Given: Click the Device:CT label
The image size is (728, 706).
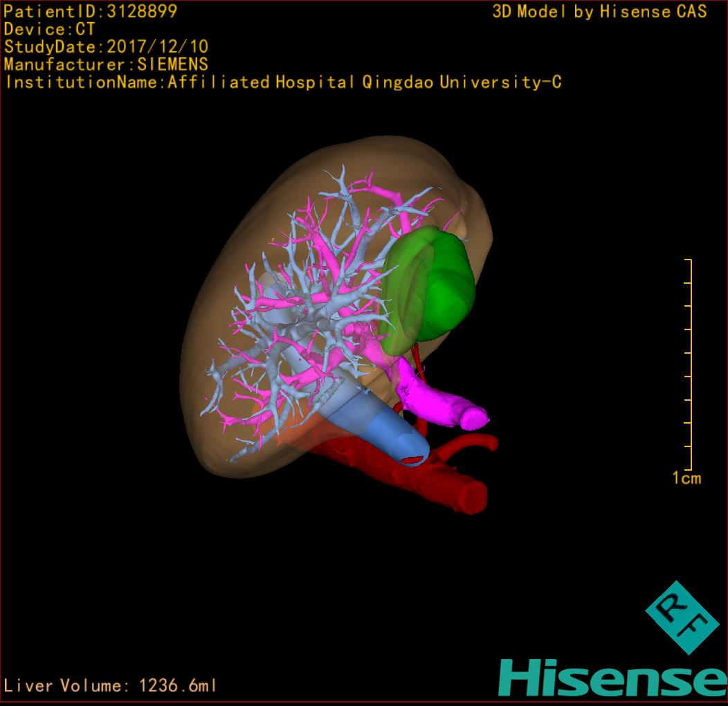Looking at the screenshot, I should (49, 29).
